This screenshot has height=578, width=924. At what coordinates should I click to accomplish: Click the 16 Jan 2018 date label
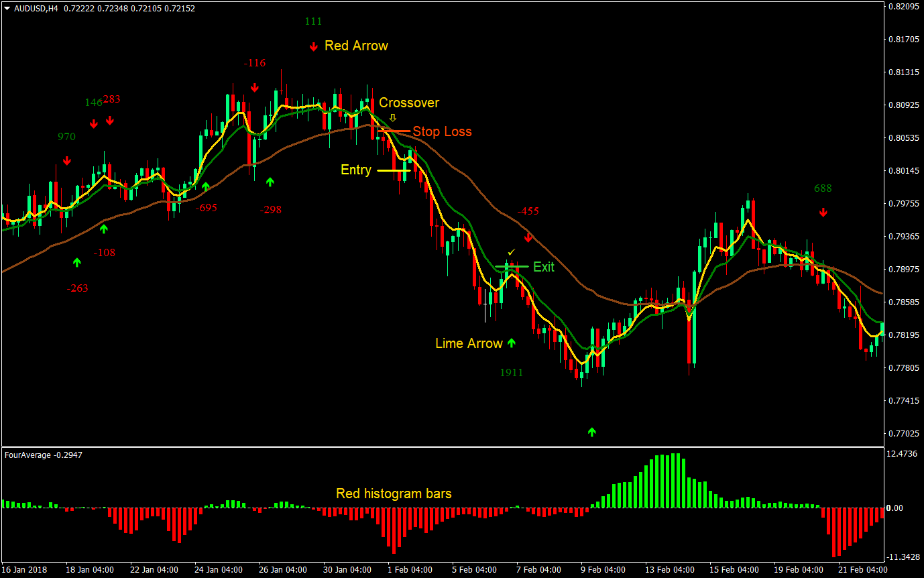(x=25, y=570)
